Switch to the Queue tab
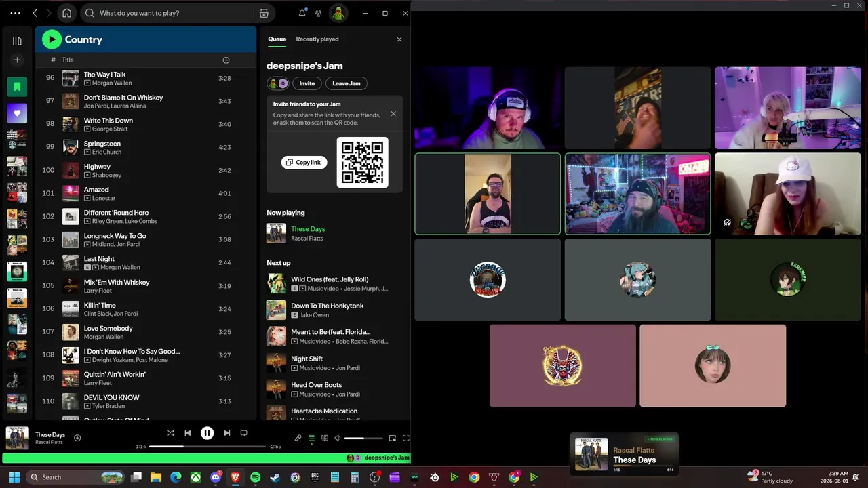 [x=277, y=39]
